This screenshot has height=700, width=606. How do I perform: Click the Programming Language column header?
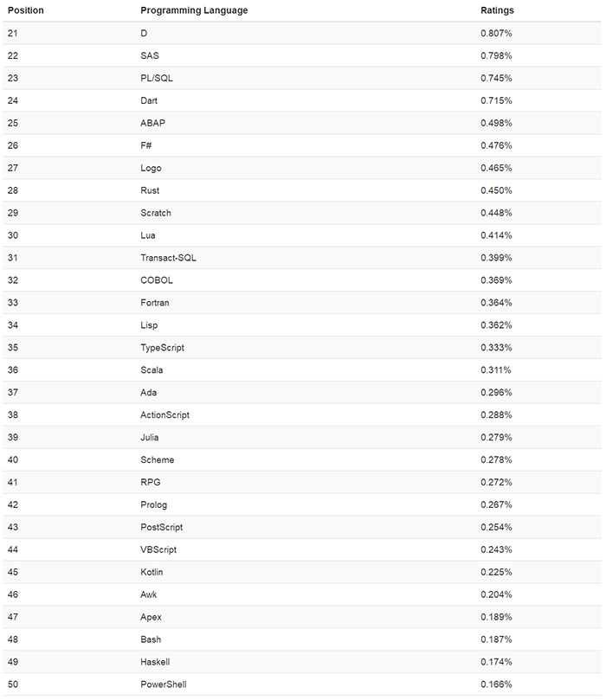194,10
